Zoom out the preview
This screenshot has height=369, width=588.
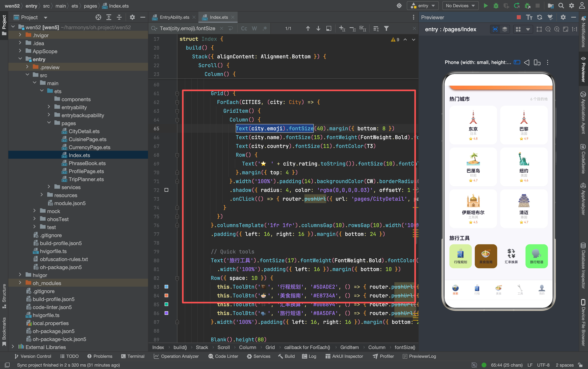coord(548,29)
